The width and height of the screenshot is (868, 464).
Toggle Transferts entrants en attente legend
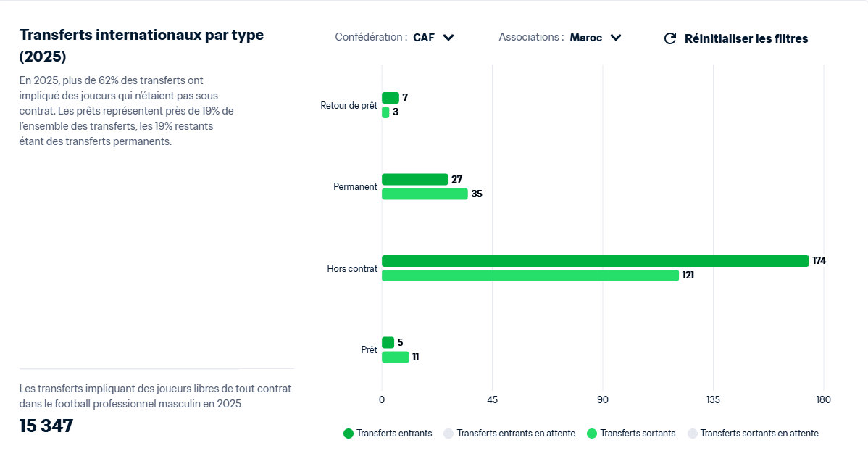tap(516, 434)
